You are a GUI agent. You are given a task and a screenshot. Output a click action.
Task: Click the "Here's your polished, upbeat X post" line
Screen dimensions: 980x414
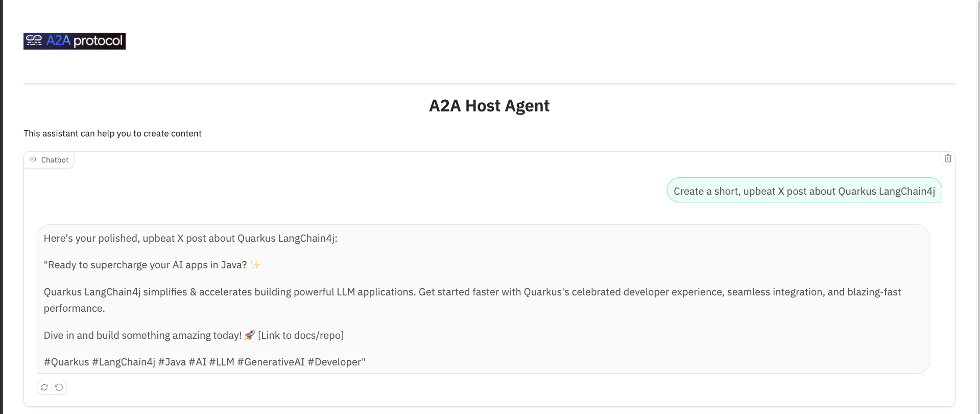[190, 238]
